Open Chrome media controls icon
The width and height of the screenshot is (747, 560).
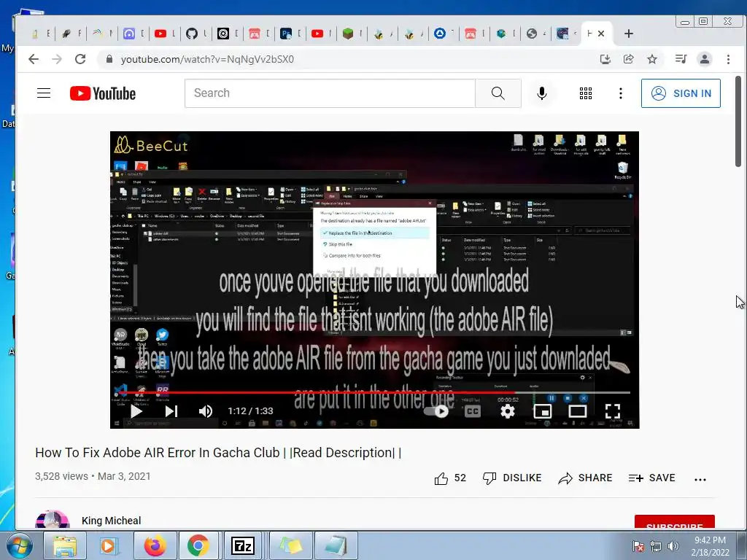click(681, 59)
